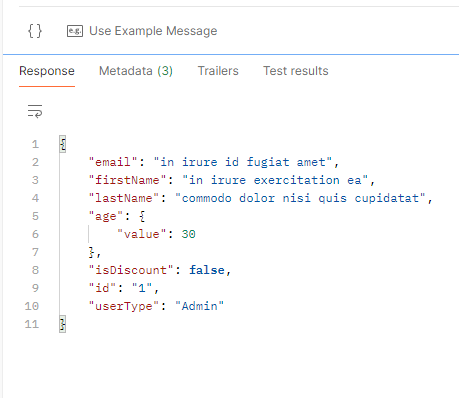Click line number 5 in gutter
Image resolution: width=459 pixels, height=398 pixels.
35,216
